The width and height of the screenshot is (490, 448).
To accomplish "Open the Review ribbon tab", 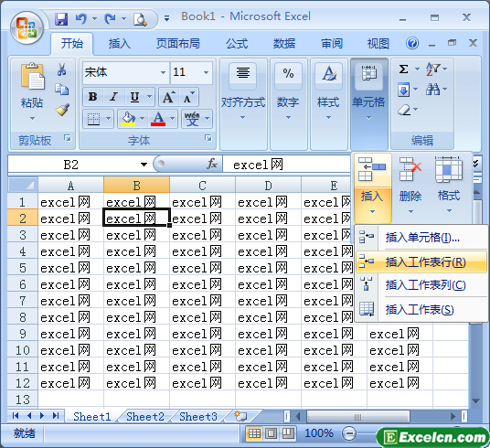I will click(x=332, y=44).
